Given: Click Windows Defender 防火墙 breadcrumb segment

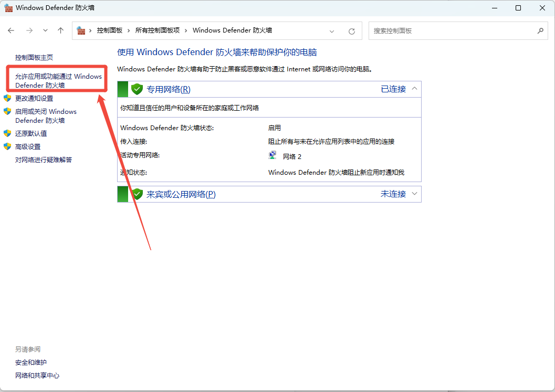Looking at the screenshot, I should [x=232, y=30].
